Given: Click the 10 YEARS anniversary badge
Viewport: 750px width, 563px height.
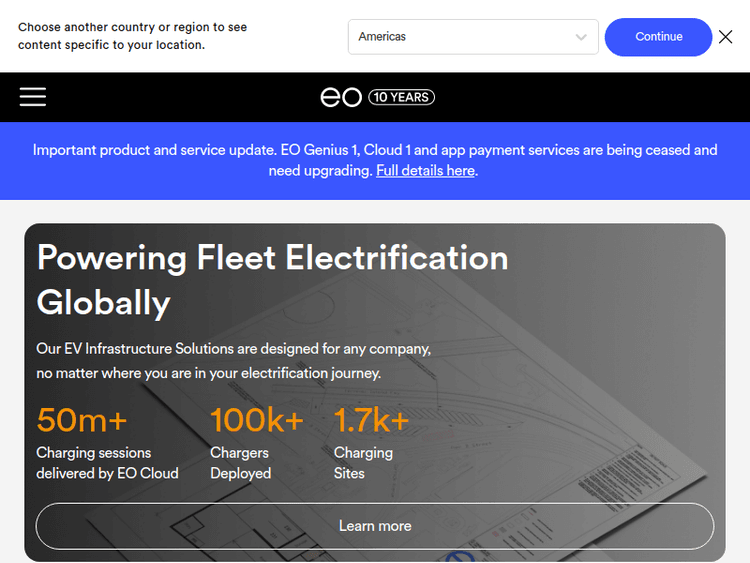Looking at the screenshot, I should (x=402, y=97).
